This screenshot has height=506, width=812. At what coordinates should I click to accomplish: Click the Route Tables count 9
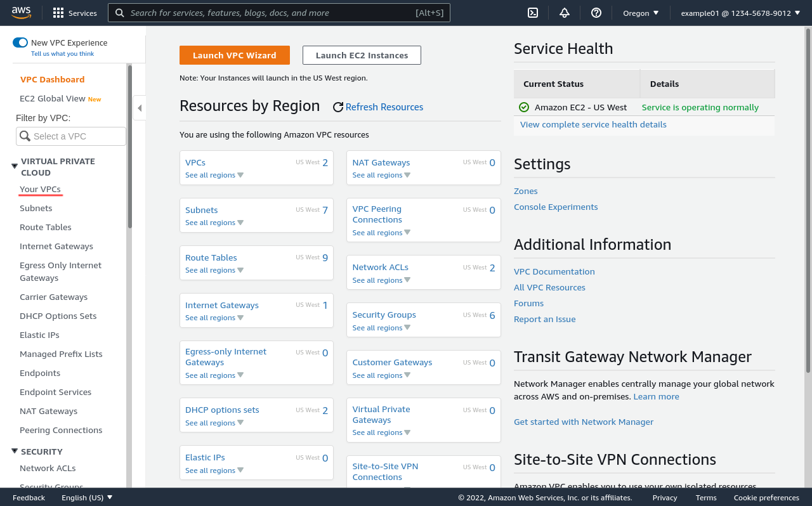pos(325,257)
